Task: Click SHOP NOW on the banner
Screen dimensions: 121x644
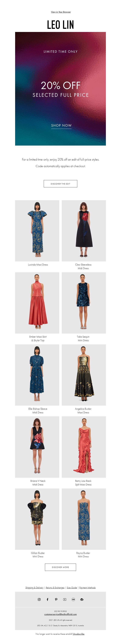Action: point(61,126)
